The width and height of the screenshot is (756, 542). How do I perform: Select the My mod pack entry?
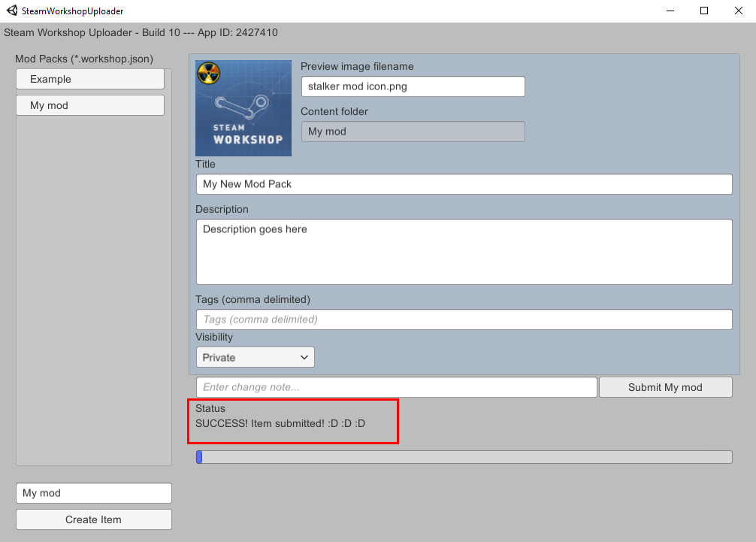click(x=90, y=105)
